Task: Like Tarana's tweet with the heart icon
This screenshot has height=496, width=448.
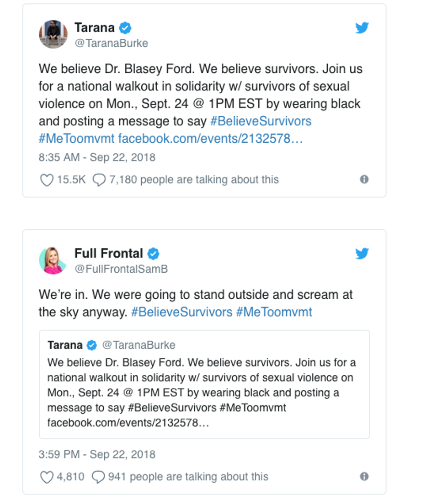Action: pyautogui.click(x=47, y=180)
